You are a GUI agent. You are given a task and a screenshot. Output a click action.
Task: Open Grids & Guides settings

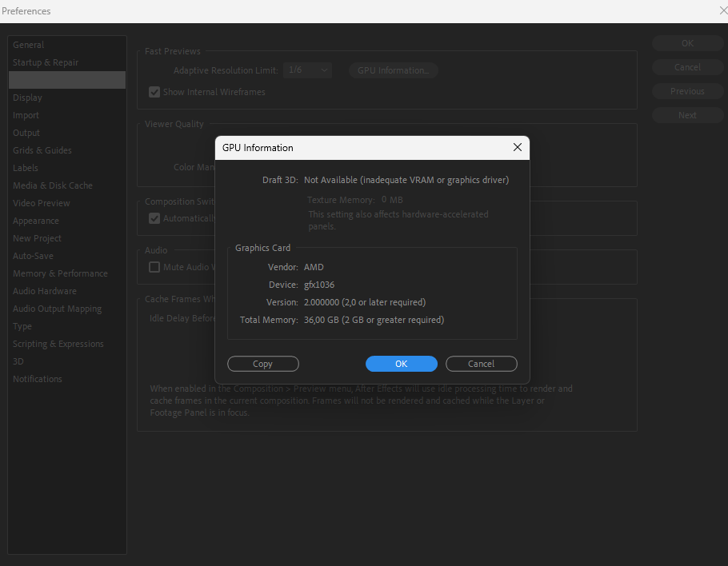click(x=42, y=149)
